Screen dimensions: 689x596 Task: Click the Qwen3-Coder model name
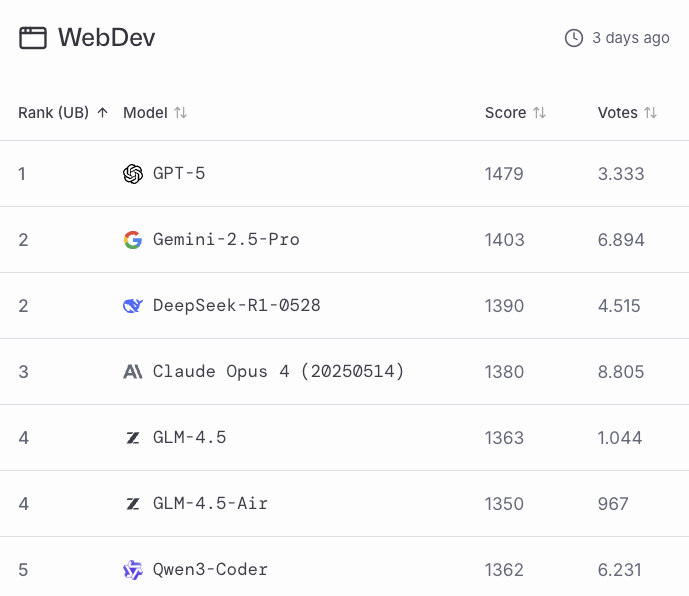pyautogui.click(x=210, y=570)
